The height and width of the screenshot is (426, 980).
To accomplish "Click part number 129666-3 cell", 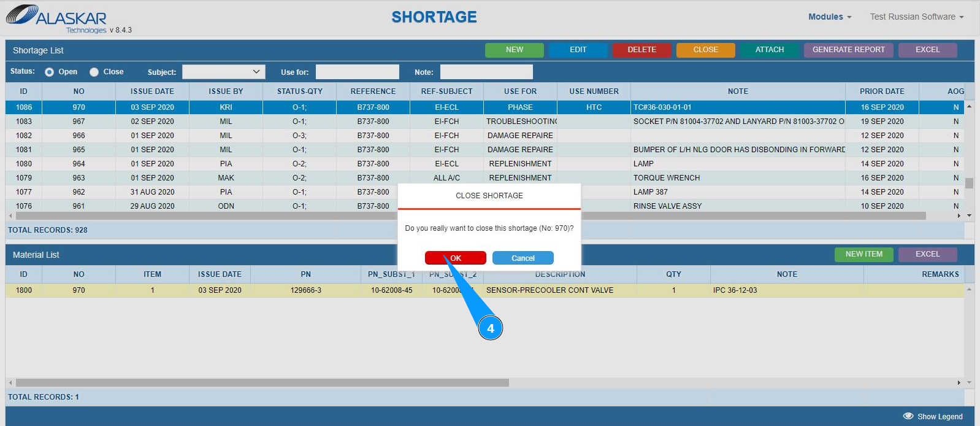I will pos(305,290).
